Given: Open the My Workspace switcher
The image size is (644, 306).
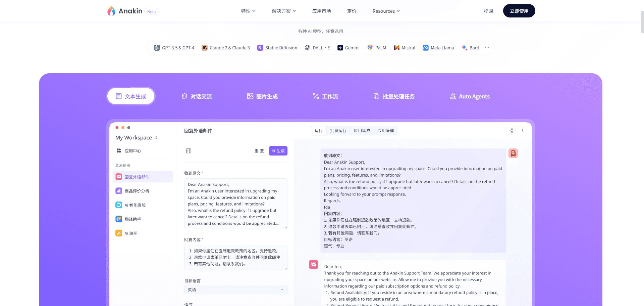Looking at the screenshot, I should click(x=137, y=138).
